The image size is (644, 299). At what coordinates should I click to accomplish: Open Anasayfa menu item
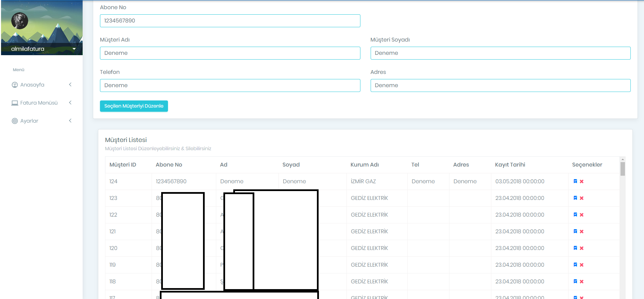[x=42, y=85]
